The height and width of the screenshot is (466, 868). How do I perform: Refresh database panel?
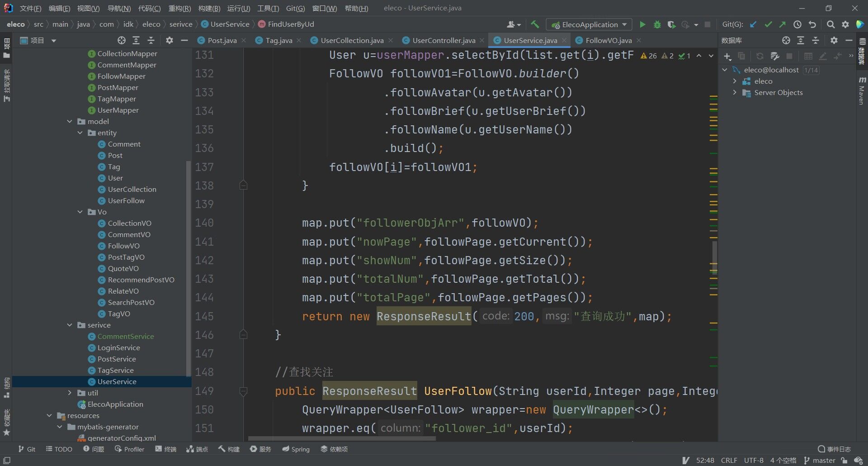pos(760,56)
